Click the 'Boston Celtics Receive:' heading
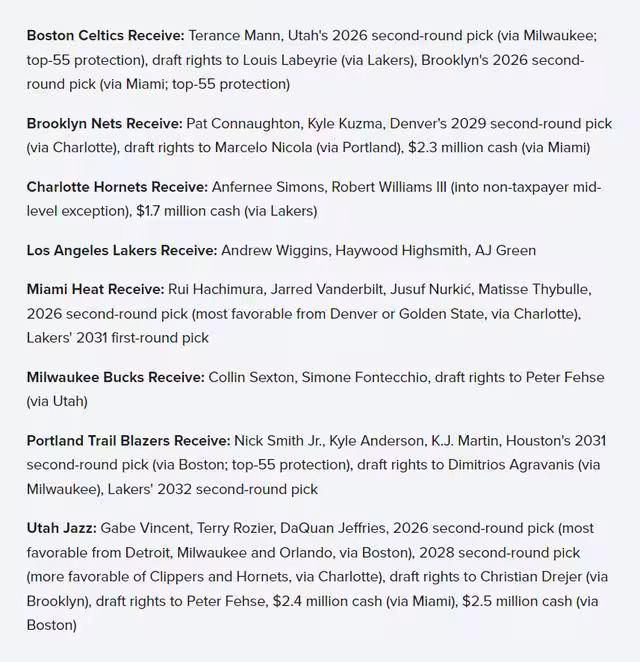 click(106, 35)
